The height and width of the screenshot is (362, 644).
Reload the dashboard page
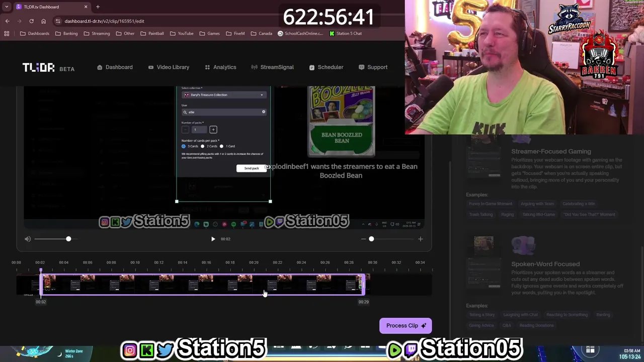coord(31,21)
